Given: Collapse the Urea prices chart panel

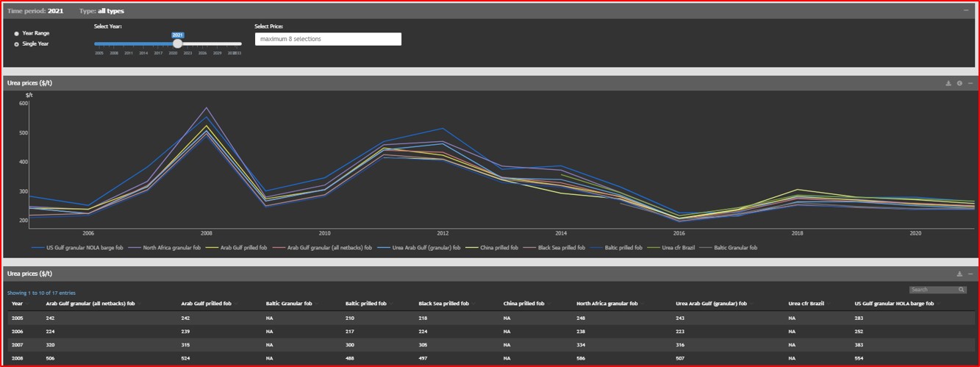Looking at the screenshot, I should (x=970, y=83).
